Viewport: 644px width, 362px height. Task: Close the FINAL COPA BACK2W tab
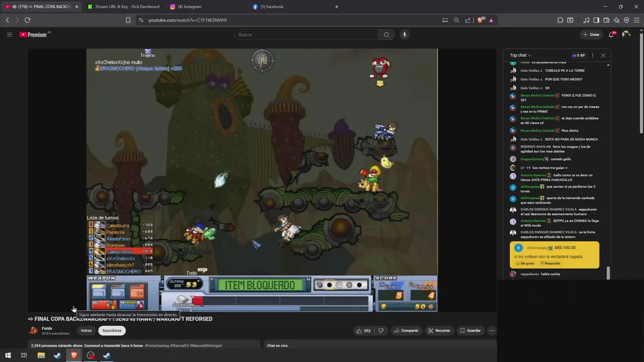click(x=76, y=7)
